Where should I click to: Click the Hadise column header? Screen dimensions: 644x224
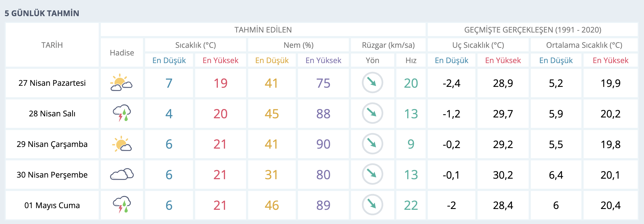point(122,53)
